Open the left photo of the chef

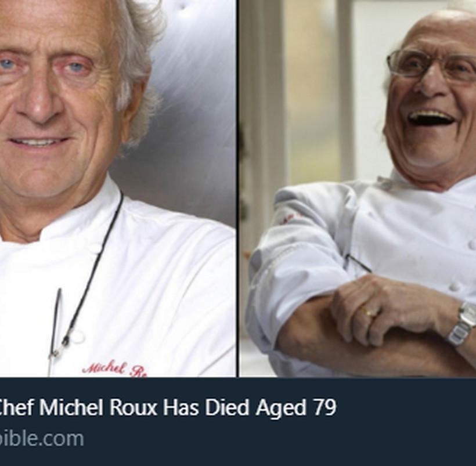(x=118, y=188)
